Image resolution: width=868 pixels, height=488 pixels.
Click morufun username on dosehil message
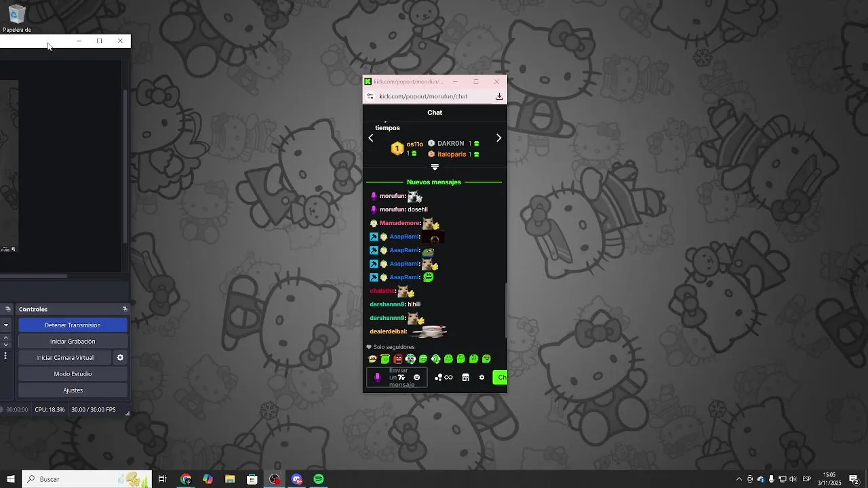coord(392,209)
